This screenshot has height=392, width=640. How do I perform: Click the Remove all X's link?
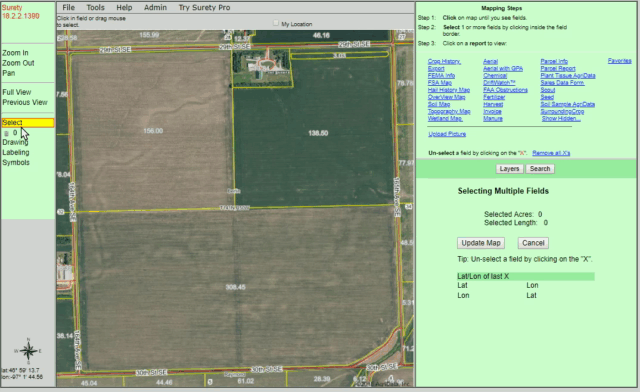coord(551,153)
